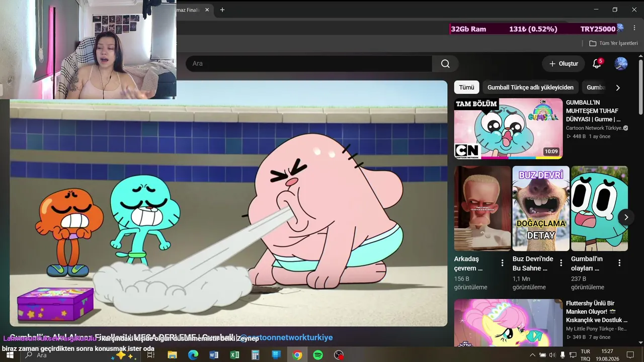Open Microsoft Word from the taskbar
The image size is (644, 362).
[x=214, y=355]
